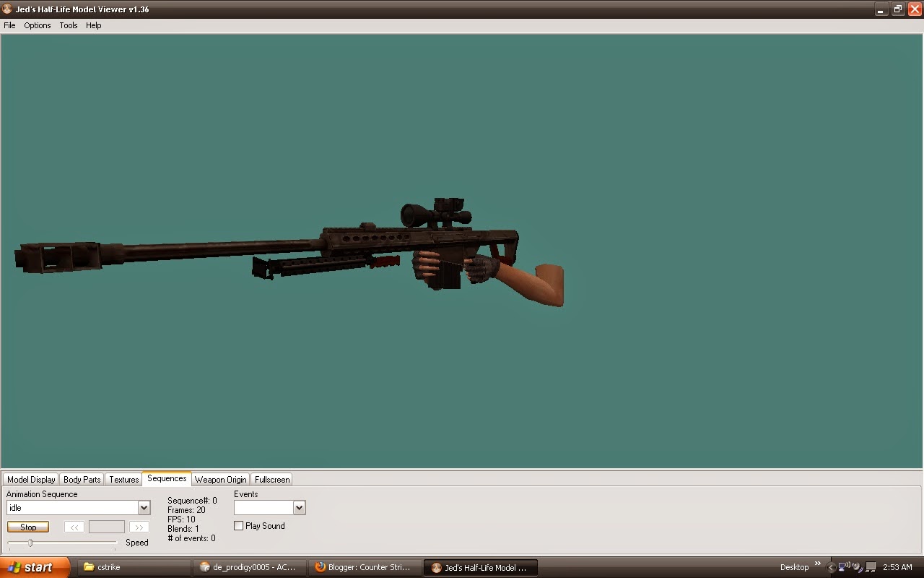924x578 pixels.
Task: Expand the Desktop toolbar chevron
Action: tap(818, 564)
